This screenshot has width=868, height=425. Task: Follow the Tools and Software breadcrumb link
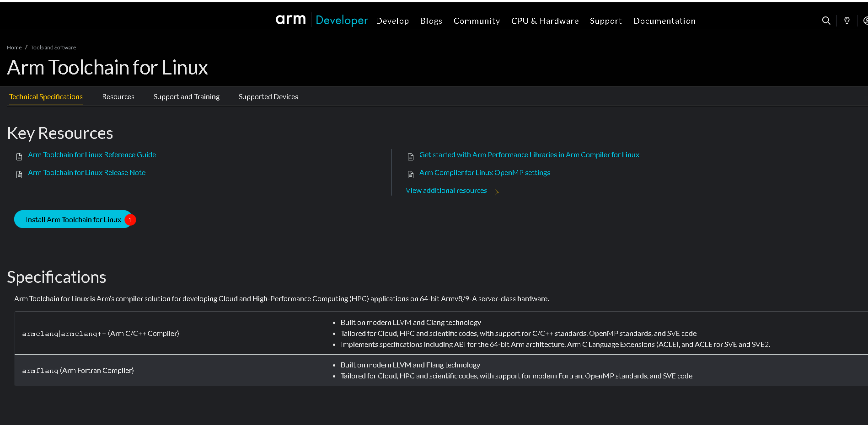53,47
